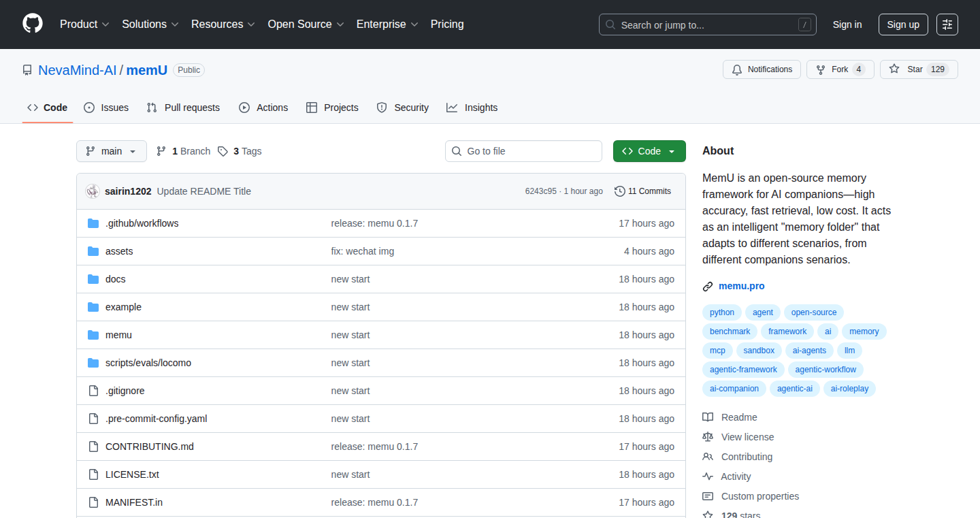Open the scripts/evals/locomo folder
The height and width of the screenshot is (518, 980).
(148, 363)
